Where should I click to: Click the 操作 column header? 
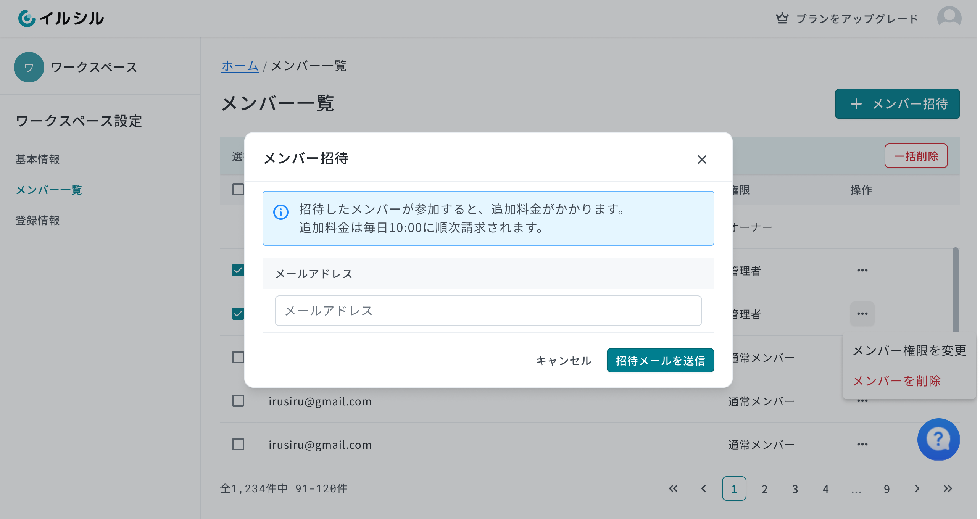click(861, 190)
